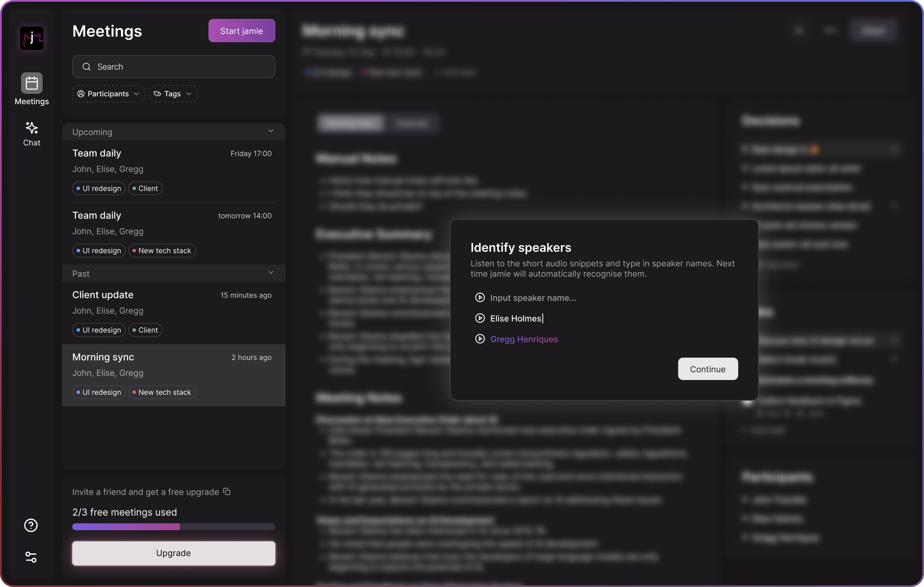This screenshot has width=924, height=587.
Task: Click the Upgrade button
Action: [174, 553]
